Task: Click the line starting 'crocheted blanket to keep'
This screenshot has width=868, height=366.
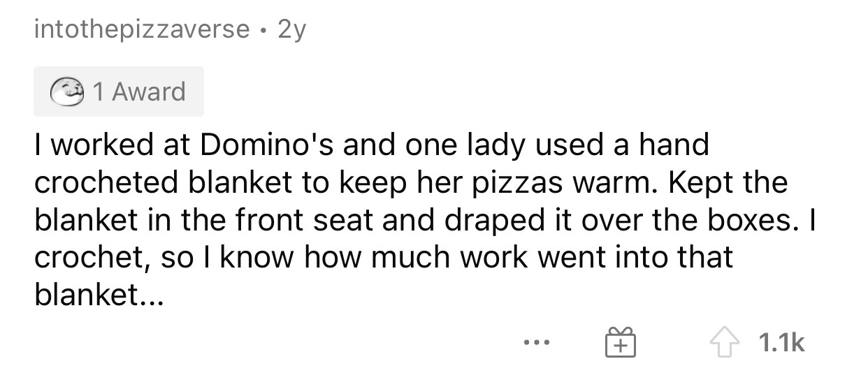Action: pos(411,182)
